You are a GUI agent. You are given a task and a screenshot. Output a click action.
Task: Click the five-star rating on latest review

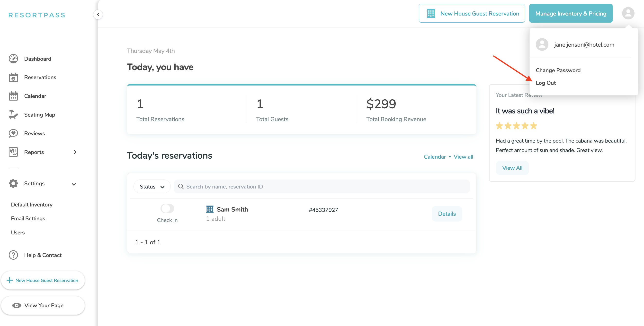click(516, 126)
